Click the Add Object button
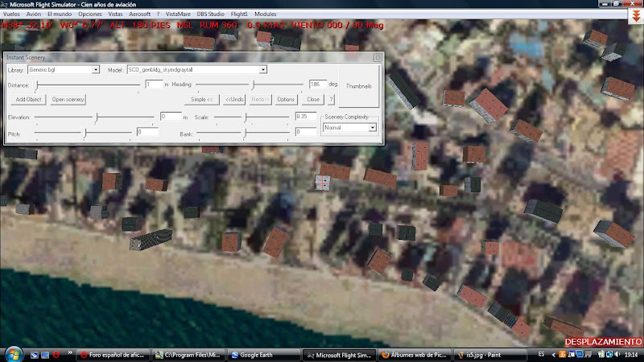Image resolution: width=644 pixels, height=362 pixels. coord(28,99)
